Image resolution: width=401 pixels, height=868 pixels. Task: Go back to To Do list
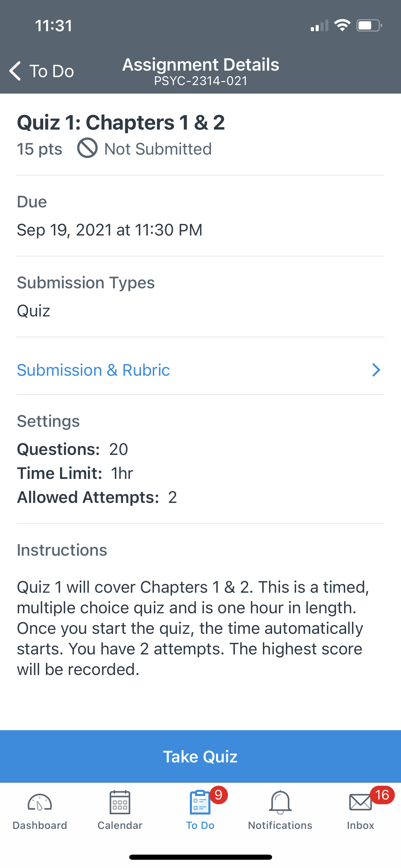tap(41, 71)
